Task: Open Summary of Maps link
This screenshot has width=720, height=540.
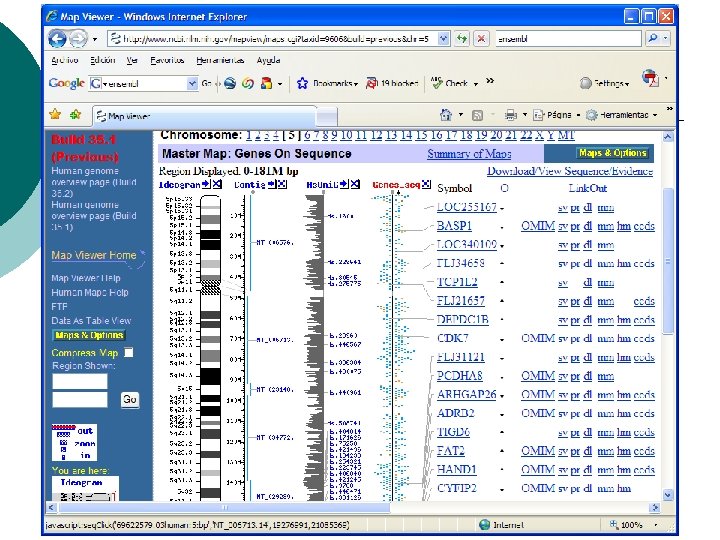Action: tap(469, 154)
